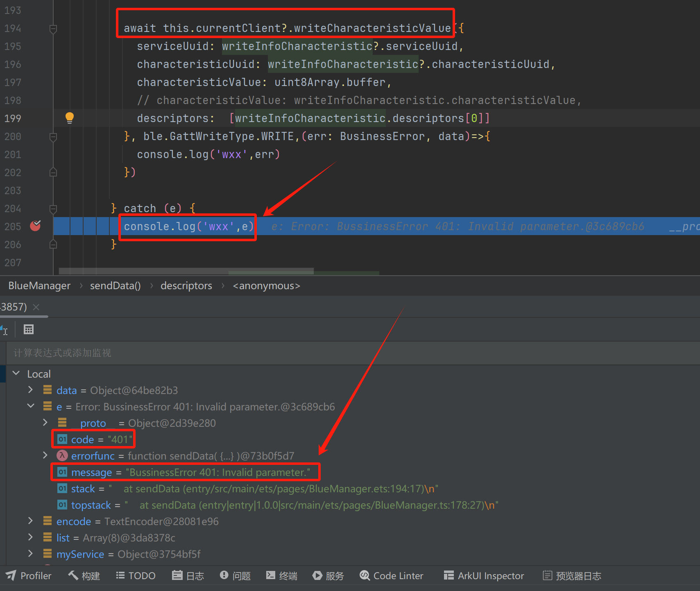
Task: Click the writeCharacteristicValue method call
Action: tap(373, 28)
